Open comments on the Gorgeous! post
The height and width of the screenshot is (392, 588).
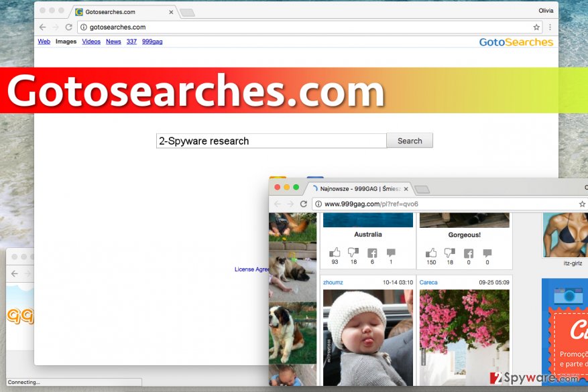(487, 253)
